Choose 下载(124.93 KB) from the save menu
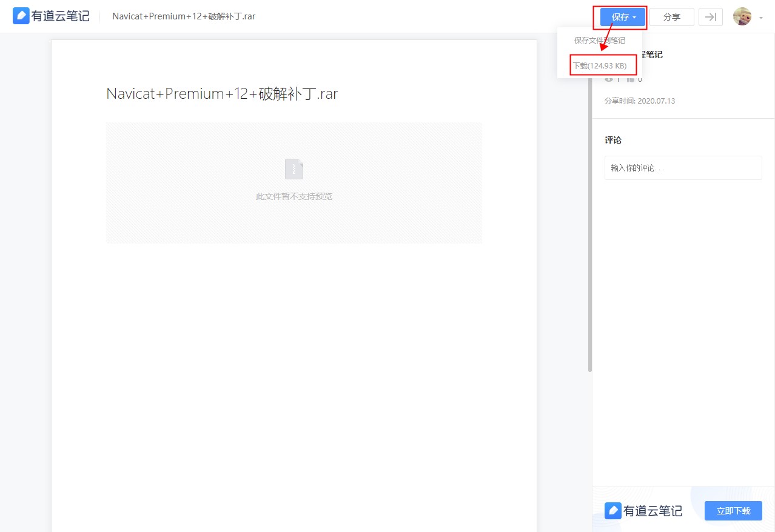Image resolution: width=775 pixels, height=532 pixels. pos(600,65)
